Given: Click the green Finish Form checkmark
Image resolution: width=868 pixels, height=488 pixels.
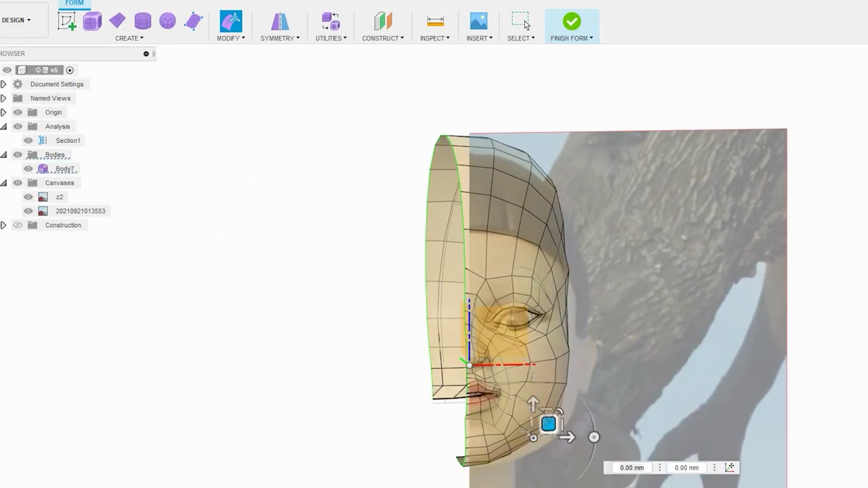Looking at the screenshot, I should click(572, 22).
